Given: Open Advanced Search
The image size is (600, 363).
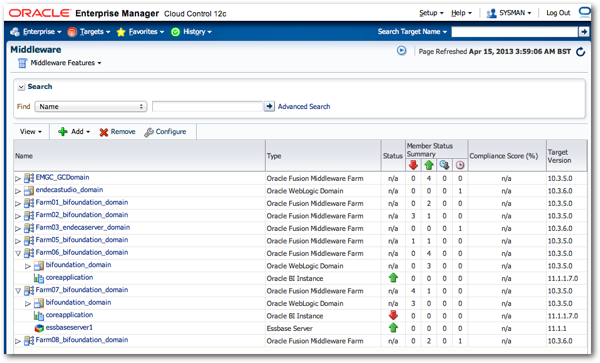Looking at the screenshot, I should 304,106.
